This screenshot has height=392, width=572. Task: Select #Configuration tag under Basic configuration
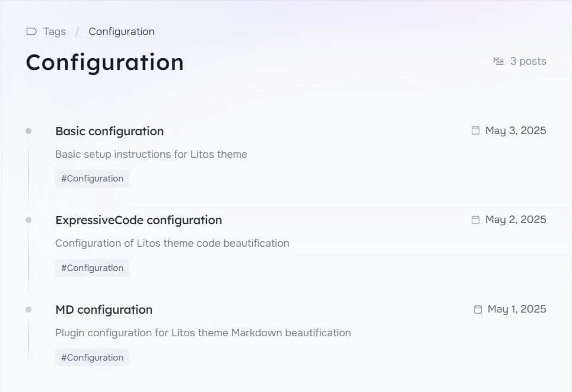92,179
